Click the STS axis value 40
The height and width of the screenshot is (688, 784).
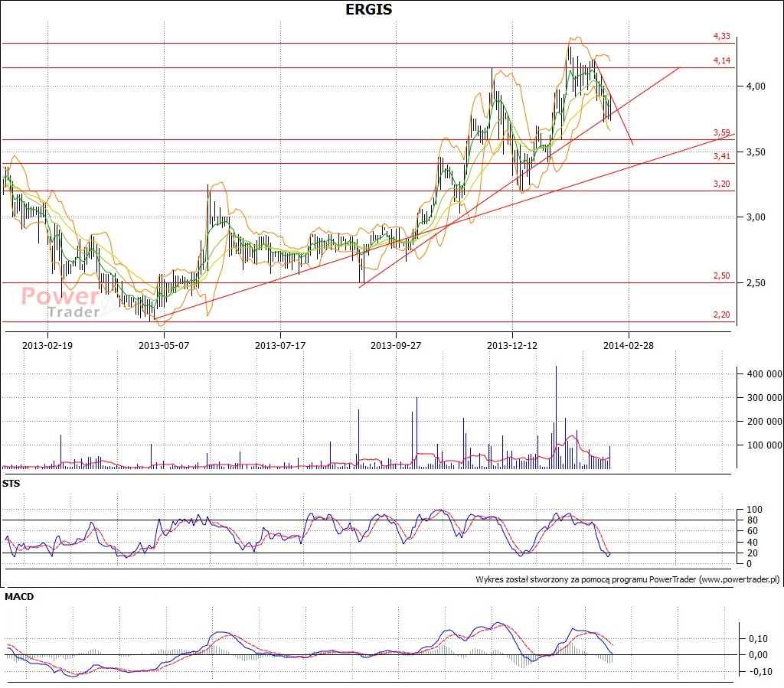point(752,542)
